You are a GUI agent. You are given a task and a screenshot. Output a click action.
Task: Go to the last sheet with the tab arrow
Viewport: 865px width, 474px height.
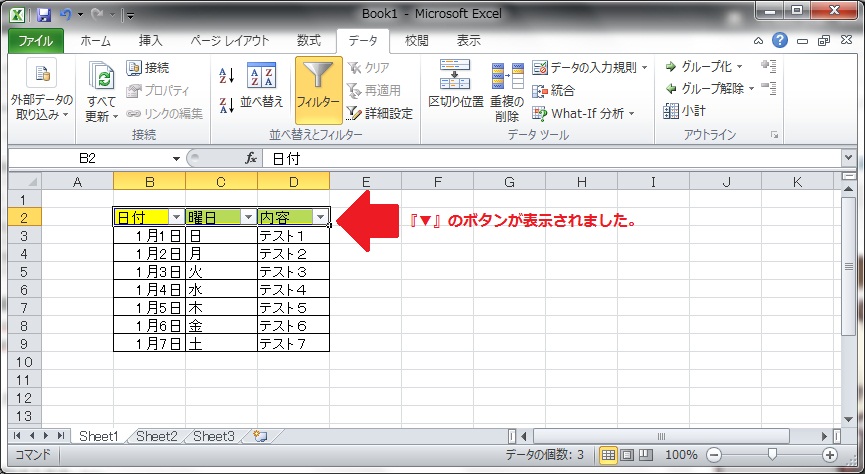(x=60, y=436)
